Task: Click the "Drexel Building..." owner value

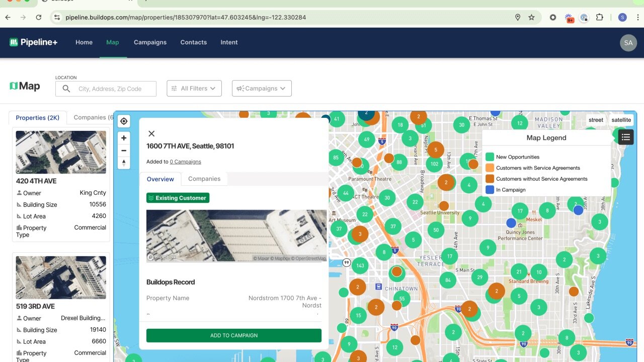Action: click(84, 318)
